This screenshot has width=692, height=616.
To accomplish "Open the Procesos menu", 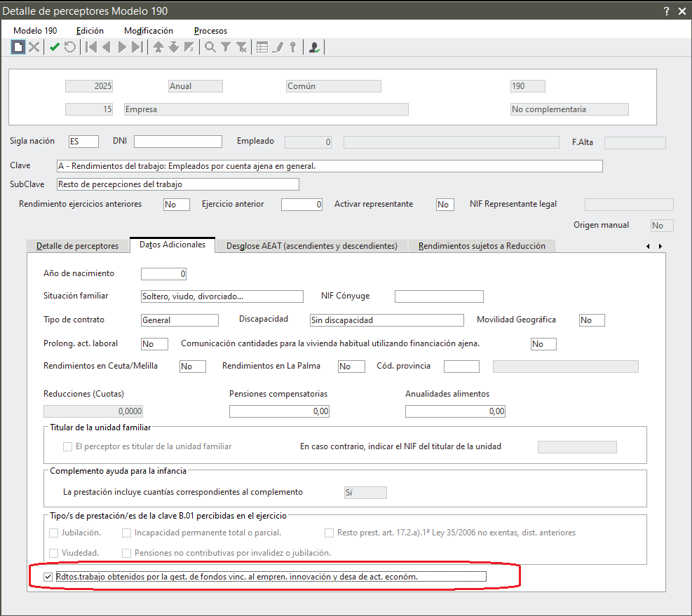I will point(210,31).
